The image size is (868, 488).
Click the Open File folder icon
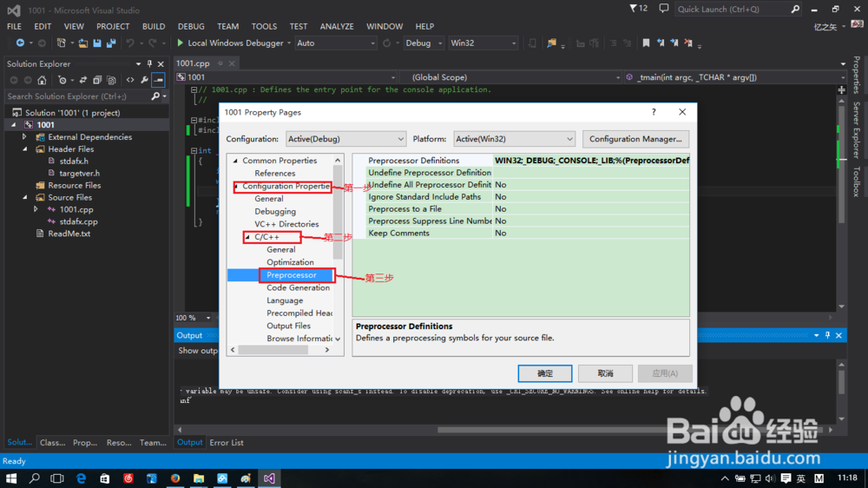[x=83, y=43]
